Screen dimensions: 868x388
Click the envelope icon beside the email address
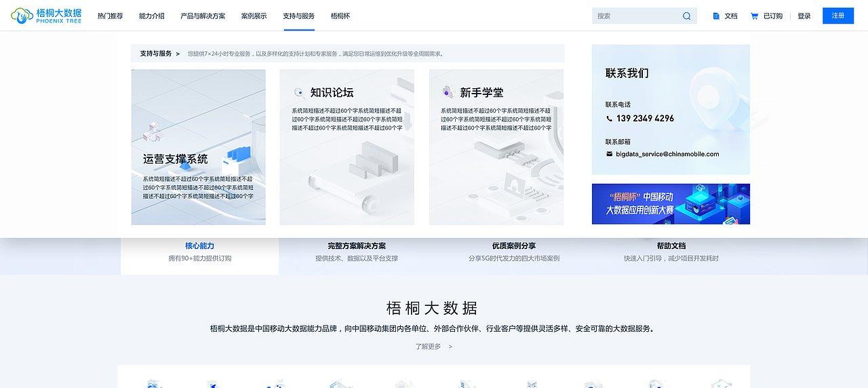click(x=609, y=154)
